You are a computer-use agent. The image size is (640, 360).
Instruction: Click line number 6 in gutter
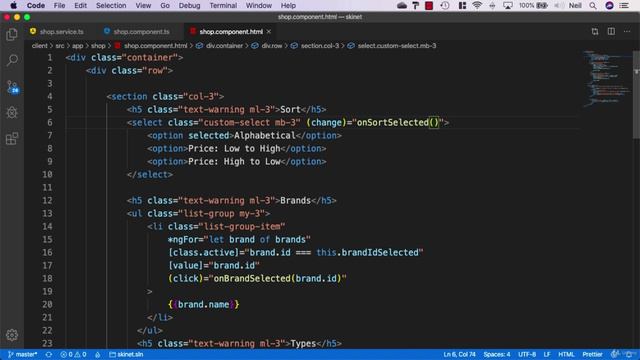click(49, 122)
